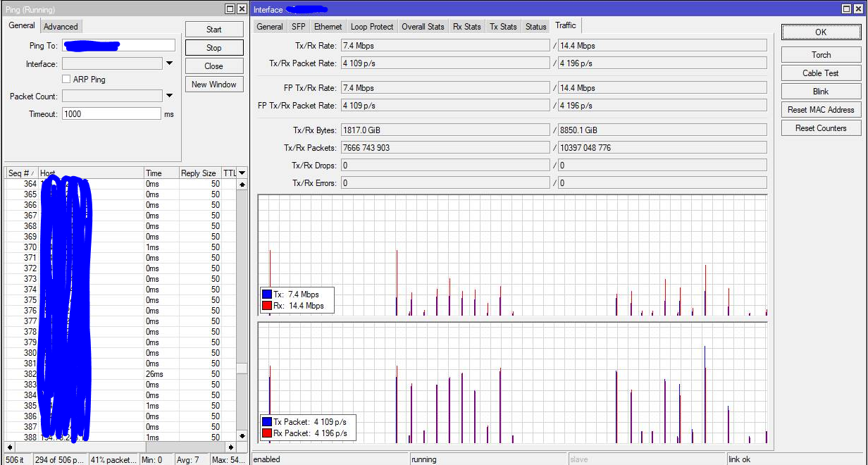868x465 pixels.
Task: Sort by the Reply Size column header
Action: pos(199,173)
